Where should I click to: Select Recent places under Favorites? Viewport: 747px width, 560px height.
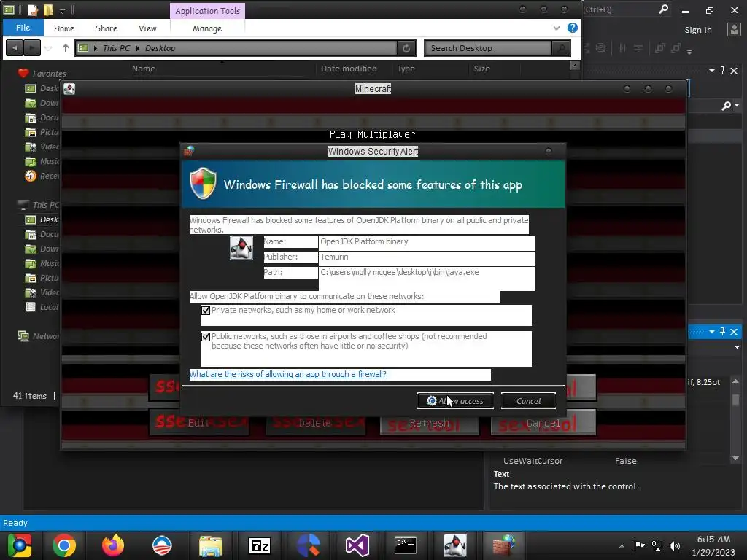click(x=42, y=176)
